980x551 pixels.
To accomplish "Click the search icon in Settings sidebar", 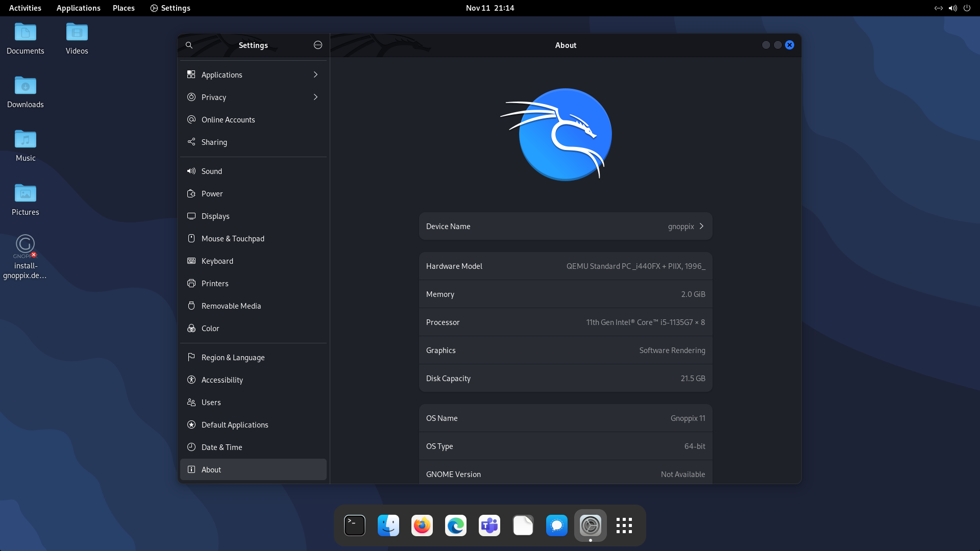I will point(189,45).
